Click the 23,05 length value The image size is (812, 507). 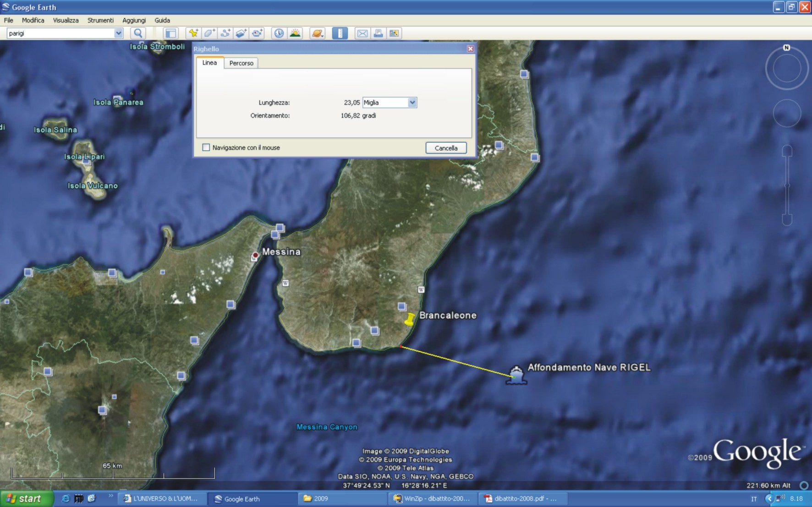(x=351, y=103)
